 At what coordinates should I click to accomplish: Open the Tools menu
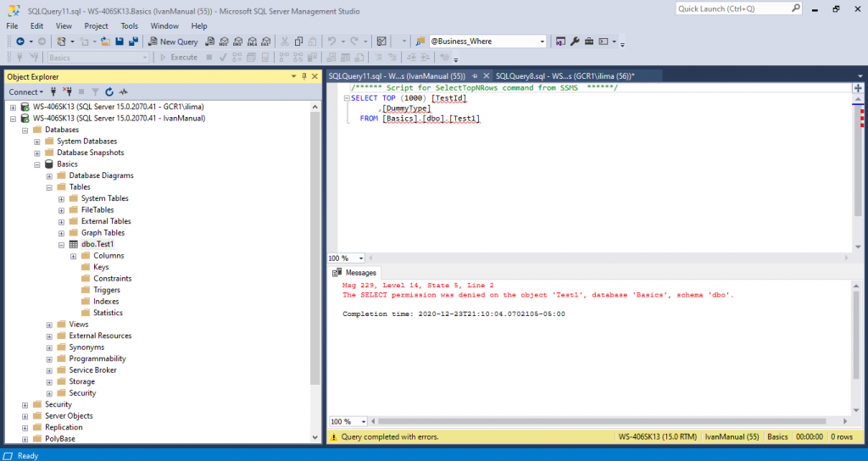129,26
